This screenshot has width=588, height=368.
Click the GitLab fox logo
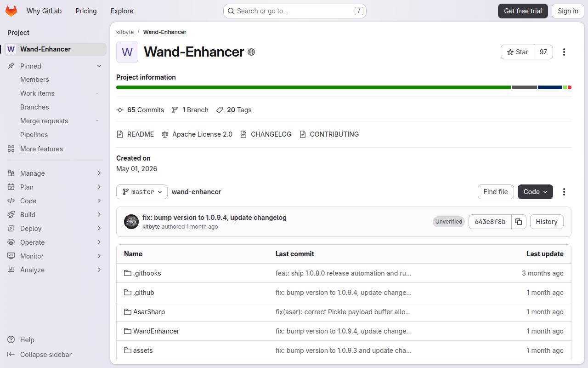click(11, 11)
